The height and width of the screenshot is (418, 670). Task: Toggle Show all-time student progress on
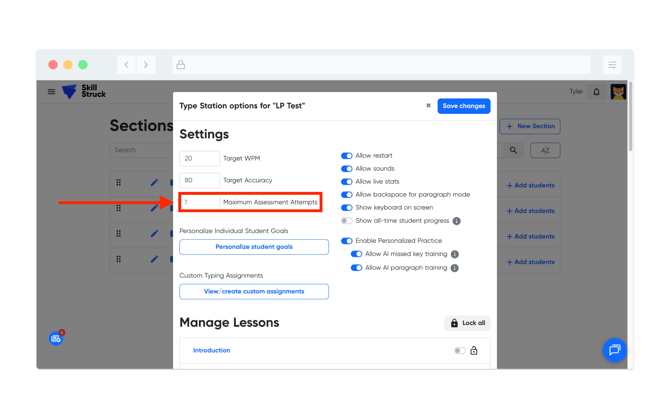(x=347, y=221)
